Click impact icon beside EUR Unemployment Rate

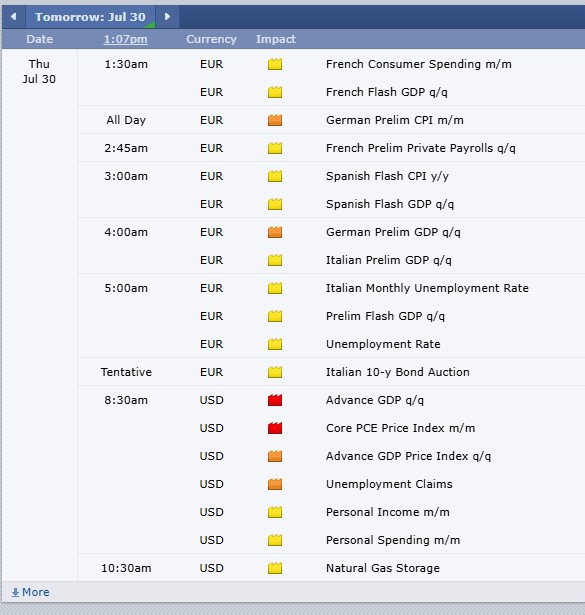pyautogui.click(x=275, y=344)
